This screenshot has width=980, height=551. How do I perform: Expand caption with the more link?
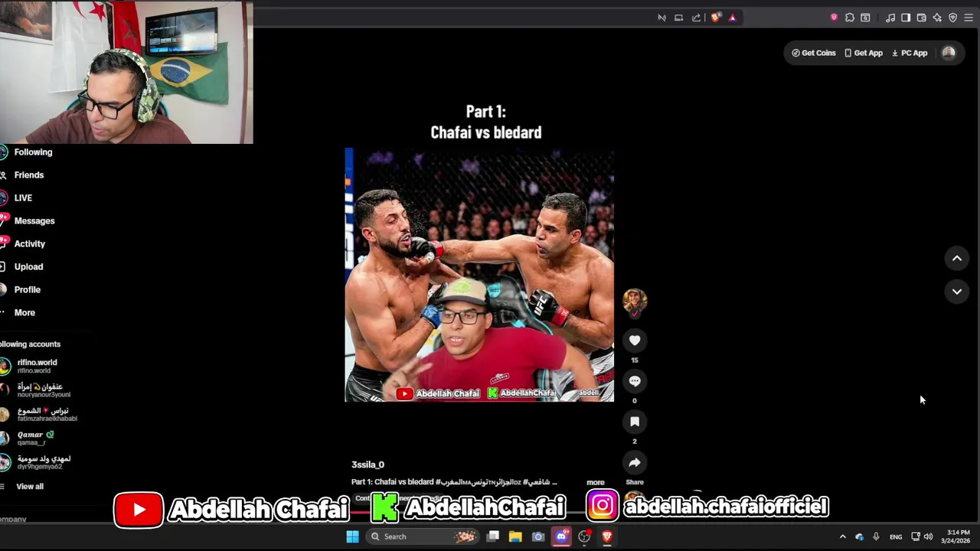[x=596, y=482]
